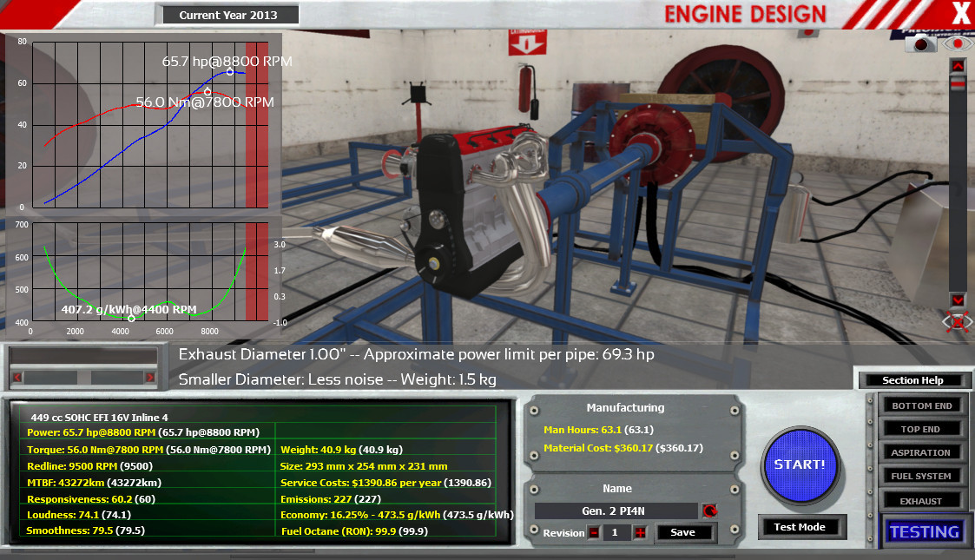975x560 pixels.
Task: Increase the revision number with the plus button
Action: (x=640, y=532)
